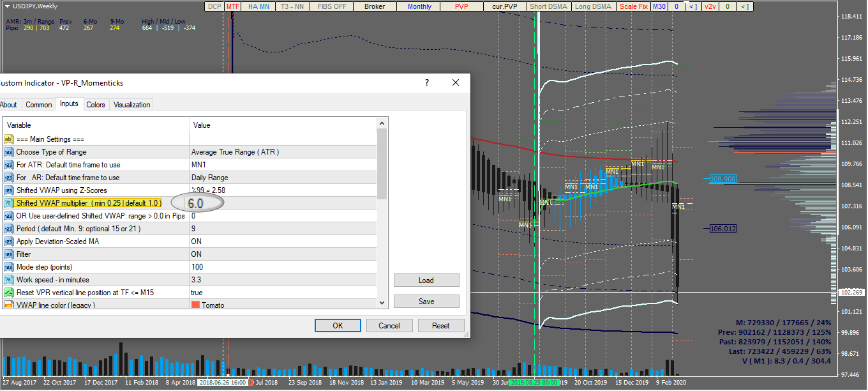868x391 pixels.
Task: Click the icon next to VWAP line color
Action: click(x=9, y=305)
